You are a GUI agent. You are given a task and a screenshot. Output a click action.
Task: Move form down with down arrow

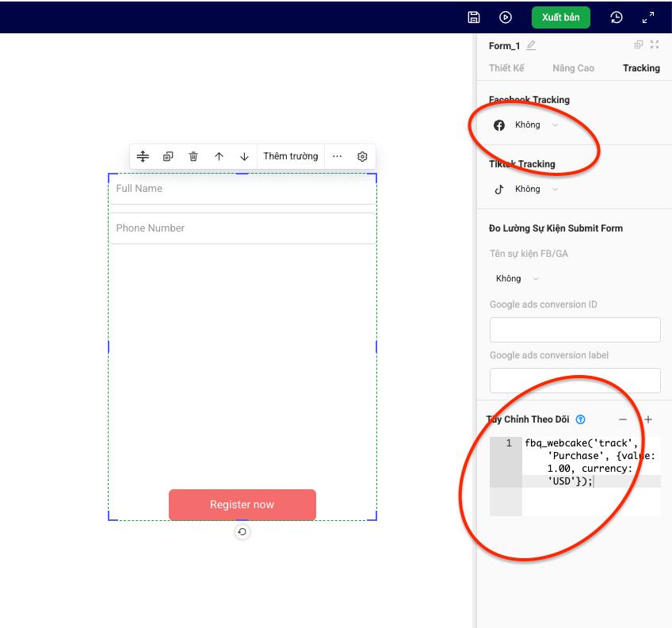(x=244, y=156)
